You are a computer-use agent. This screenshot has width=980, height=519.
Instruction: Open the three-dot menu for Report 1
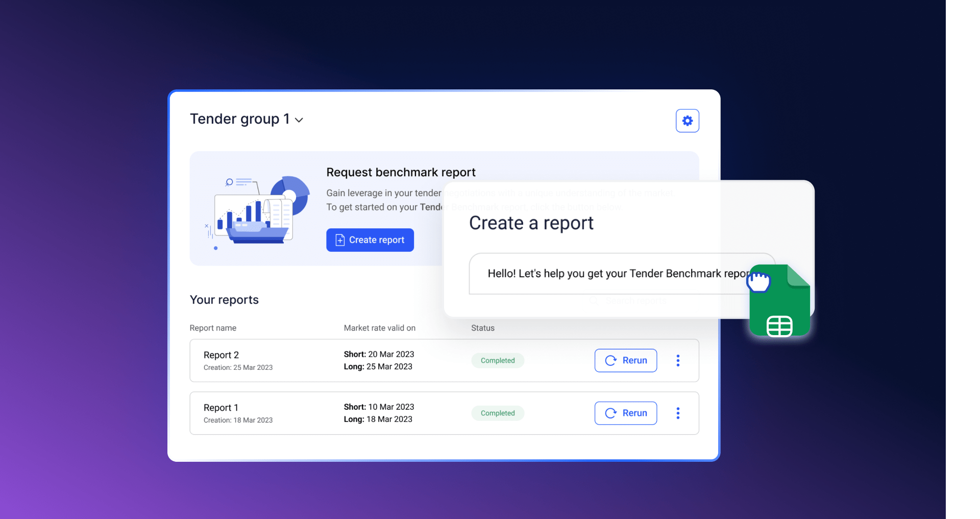(678, 413)
